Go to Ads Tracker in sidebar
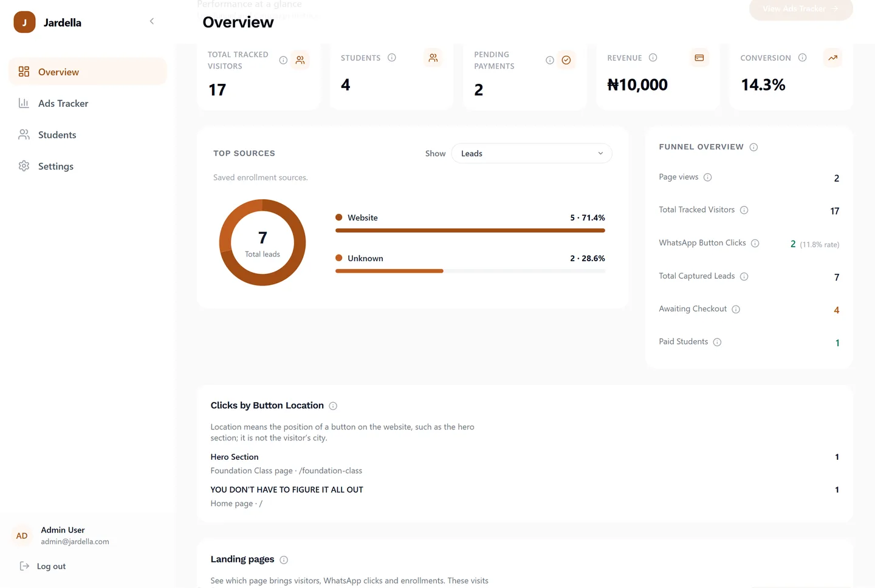 tap(87, 103)
